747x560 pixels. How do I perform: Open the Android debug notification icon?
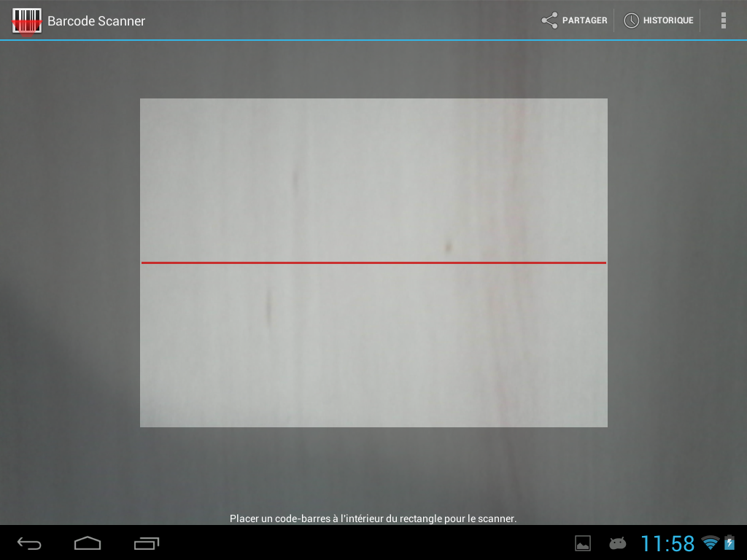(x=617, y=543)
